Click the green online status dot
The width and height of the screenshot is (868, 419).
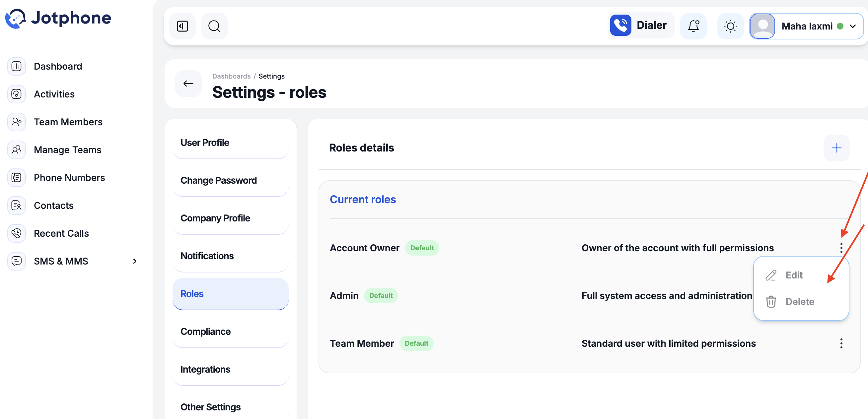click(x=840, y=26)
